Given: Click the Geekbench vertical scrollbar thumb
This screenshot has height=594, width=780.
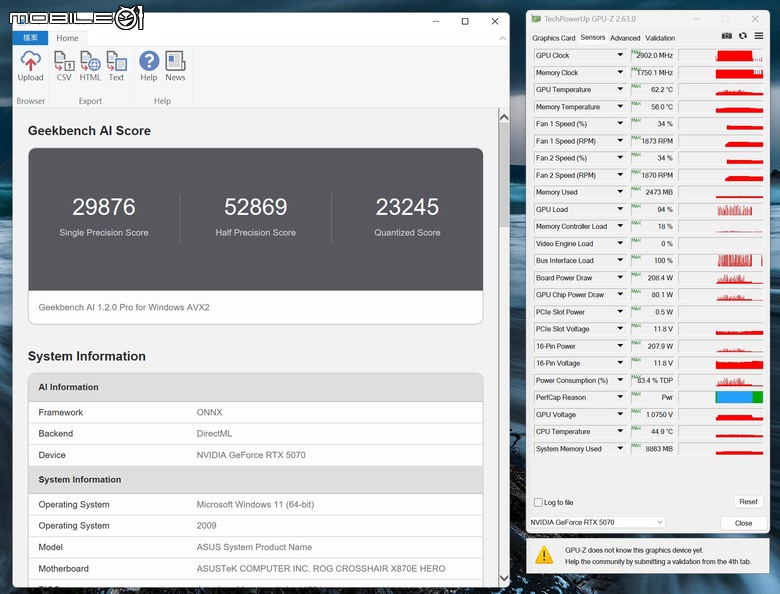Looking at the screenshot, I should (504, 175).
